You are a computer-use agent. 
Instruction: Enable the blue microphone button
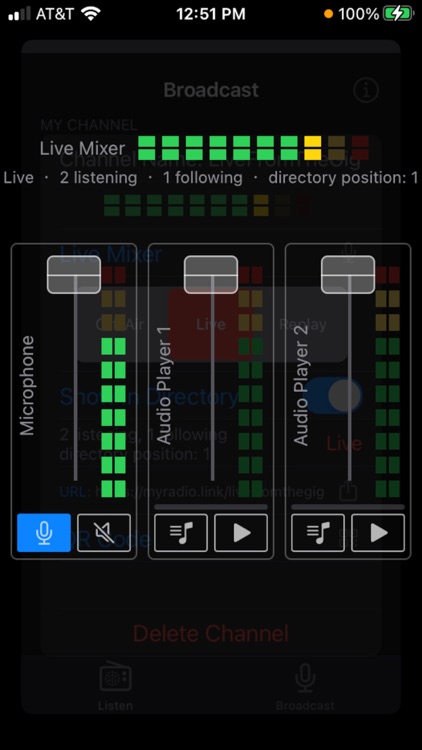coord(44,533)
